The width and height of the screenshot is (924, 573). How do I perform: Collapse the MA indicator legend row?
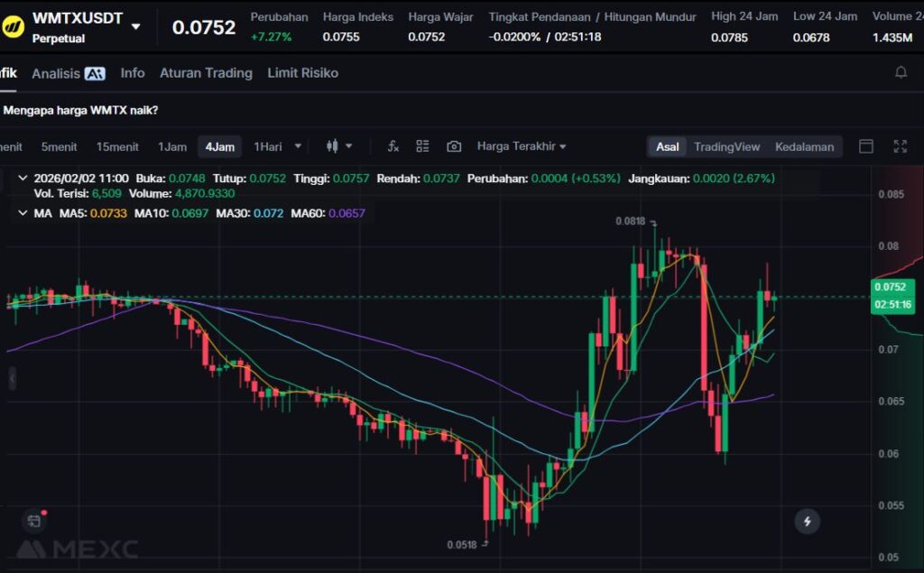23,214
